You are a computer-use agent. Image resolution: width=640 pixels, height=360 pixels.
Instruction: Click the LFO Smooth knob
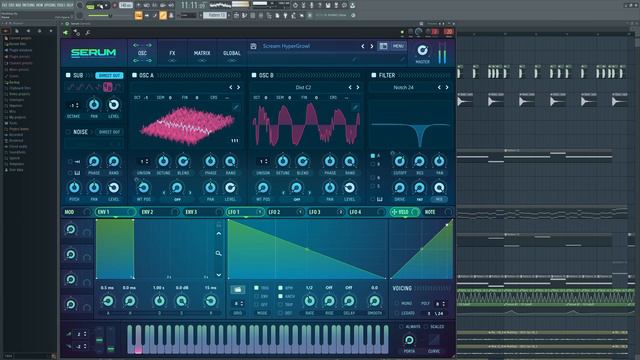(374, 301)
